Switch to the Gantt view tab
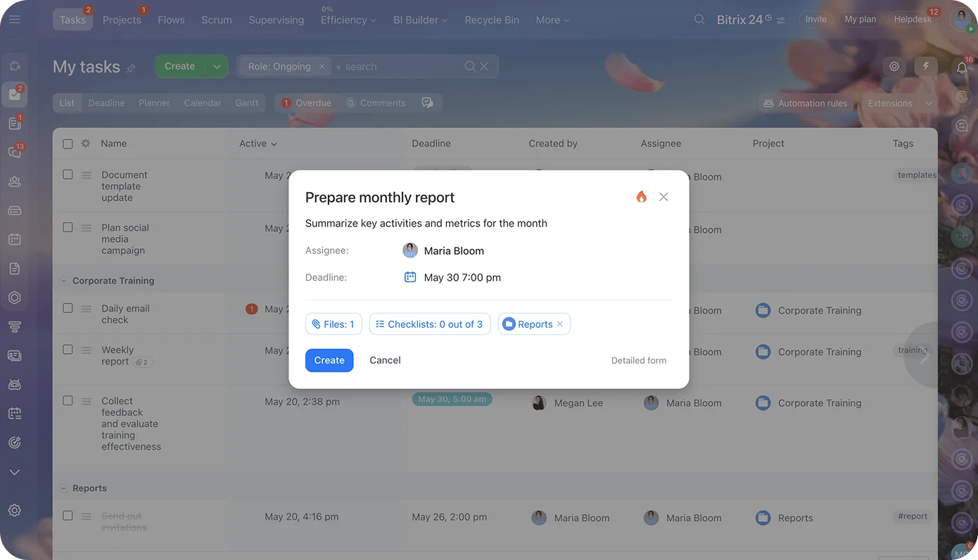The image size is (978, 560). click(x=246, y=103)
